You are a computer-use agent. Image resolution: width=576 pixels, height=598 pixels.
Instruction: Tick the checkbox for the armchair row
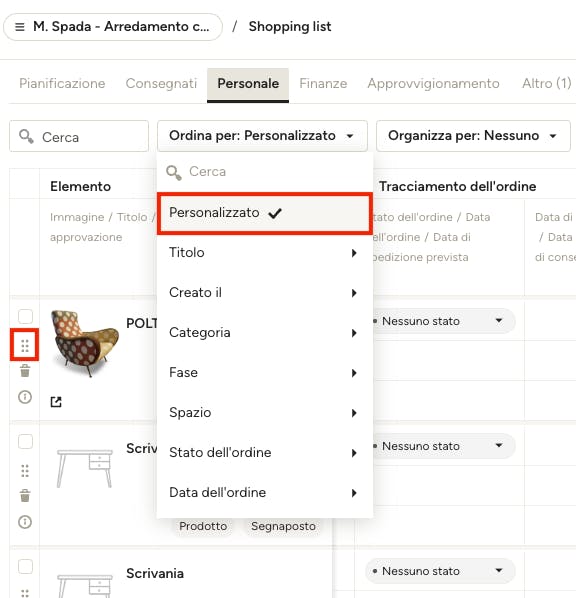coord(26,316)
